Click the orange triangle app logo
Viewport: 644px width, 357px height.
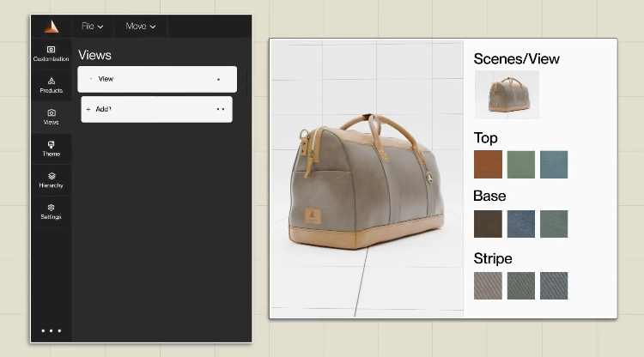pos(51,26)
